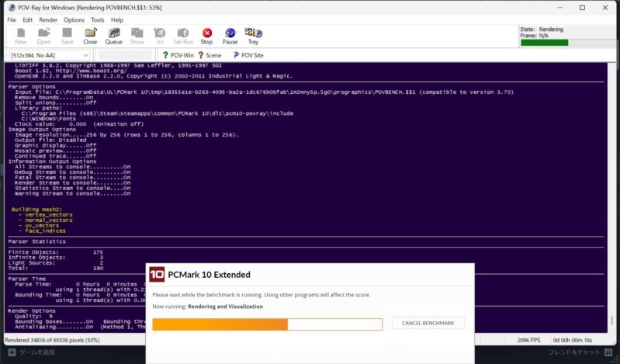Click the Show render window icon
Viewport: 620px width, 364px height.
[137, 36]
